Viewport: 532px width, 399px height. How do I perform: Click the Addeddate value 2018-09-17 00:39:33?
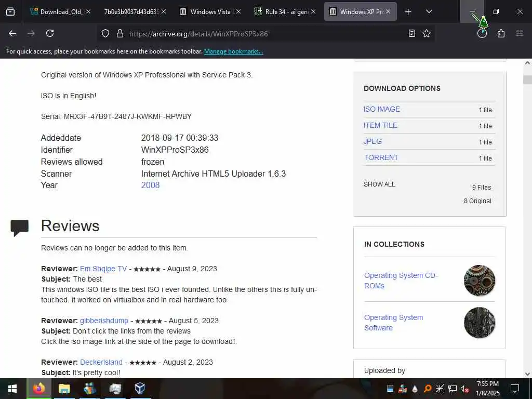pos(179,138)
